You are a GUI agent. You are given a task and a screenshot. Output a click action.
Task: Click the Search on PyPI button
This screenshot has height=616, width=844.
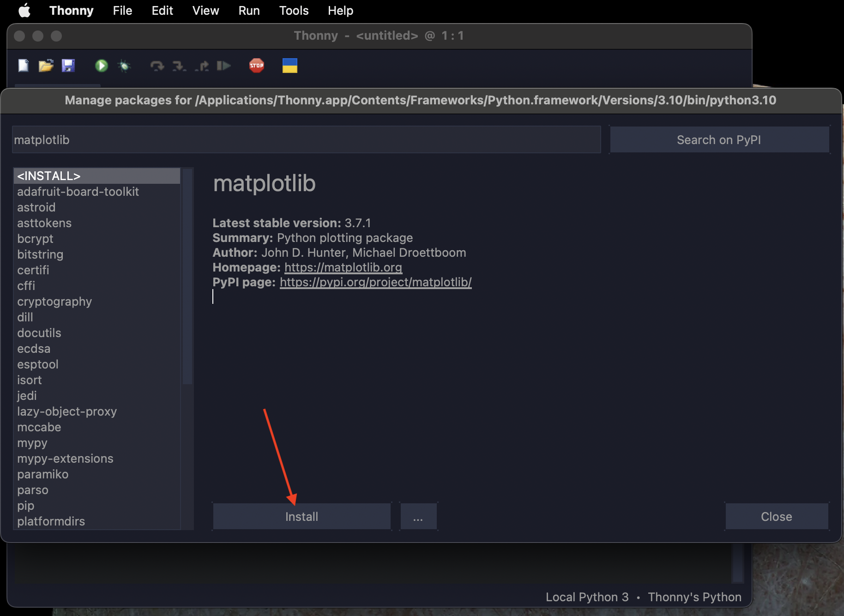tap(719, 139)
